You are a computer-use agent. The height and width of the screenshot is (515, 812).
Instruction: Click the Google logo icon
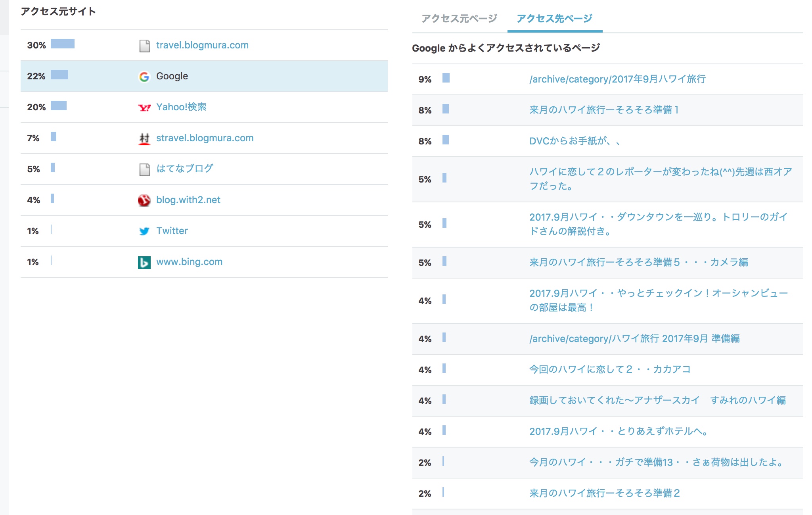[x=144, y=77]
